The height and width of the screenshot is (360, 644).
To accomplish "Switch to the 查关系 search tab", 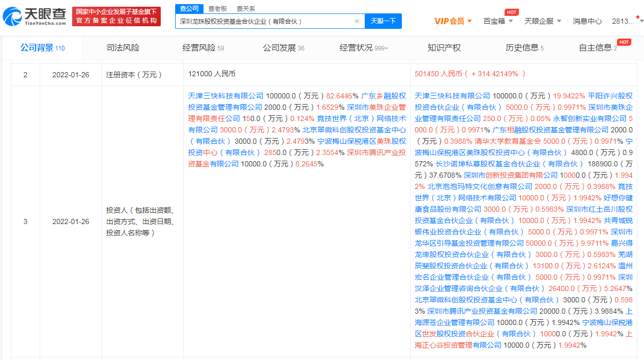I will click(x=246, y=8).
